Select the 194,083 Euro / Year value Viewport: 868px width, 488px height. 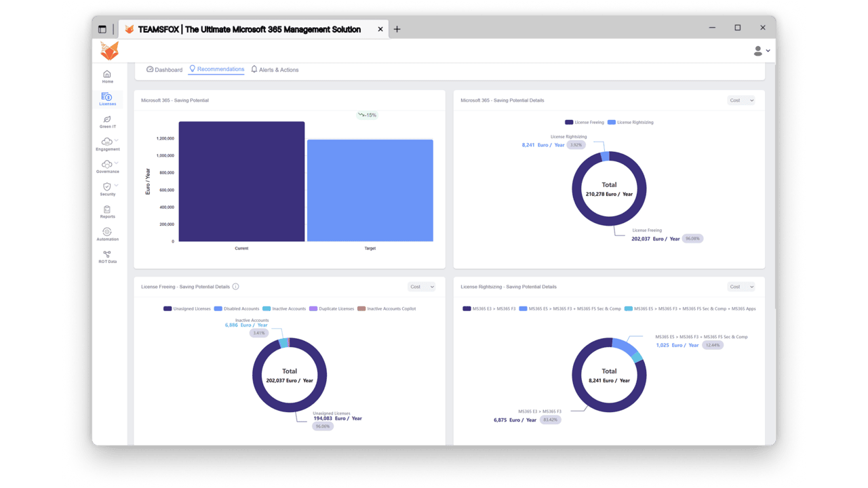[x=338, y=419]
